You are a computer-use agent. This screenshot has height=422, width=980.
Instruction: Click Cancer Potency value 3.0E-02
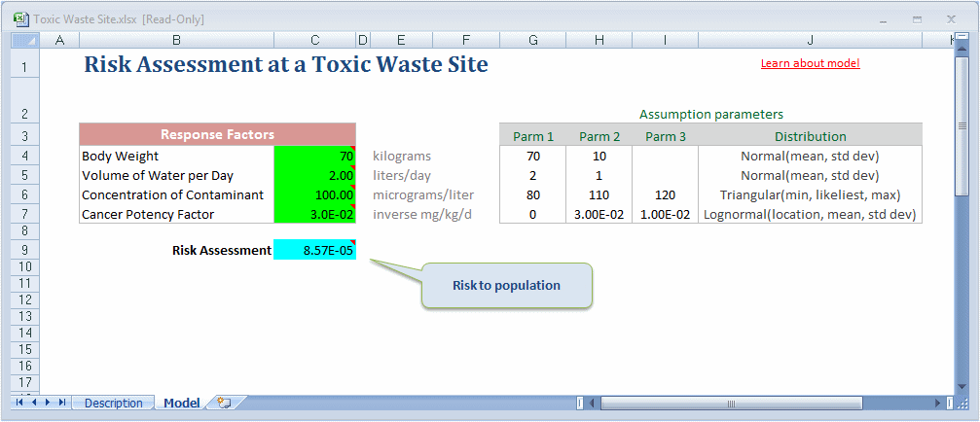(315, 214)
